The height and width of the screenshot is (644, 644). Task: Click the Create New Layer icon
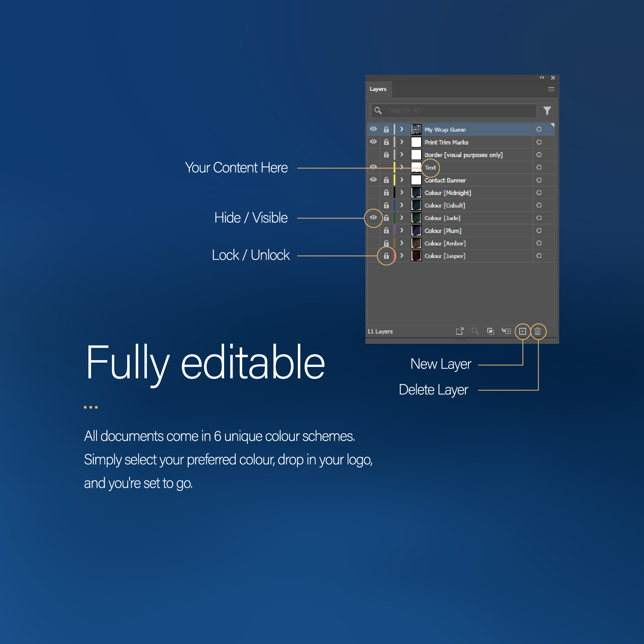[522, 331]
